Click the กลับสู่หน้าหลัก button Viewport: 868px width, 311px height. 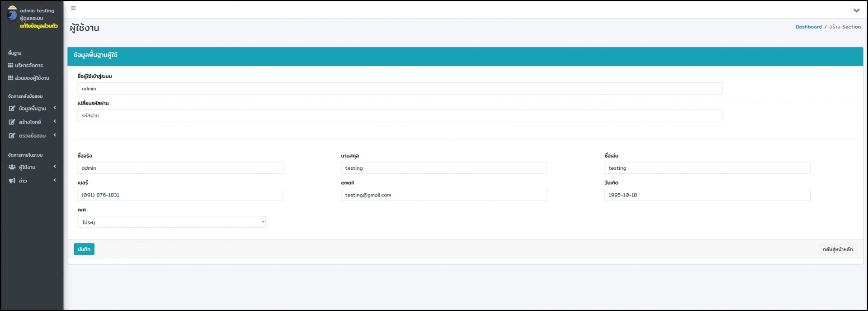point(837,249)
